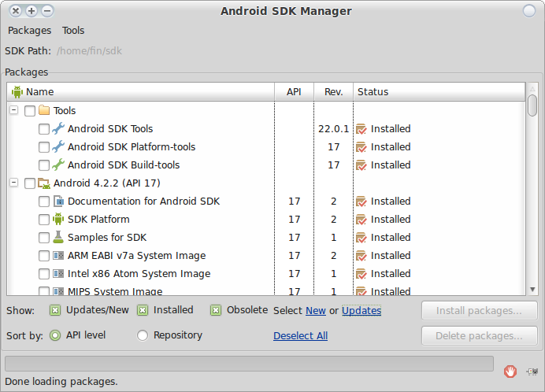
Task: Click the Android icon in the Name header
Action: [x=17, y=92]
